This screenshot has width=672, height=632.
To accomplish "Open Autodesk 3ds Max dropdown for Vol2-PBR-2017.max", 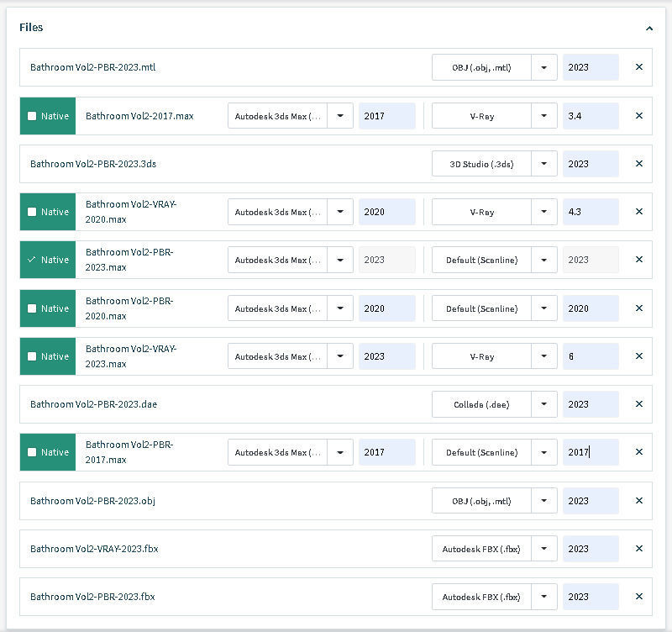I will click(x=339, y=452).
